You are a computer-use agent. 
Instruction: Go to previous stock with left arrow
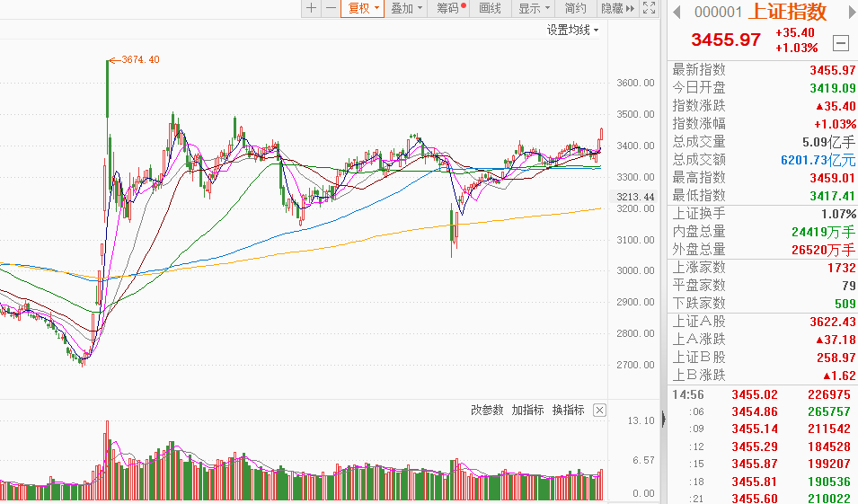click(x=677, y=12)
